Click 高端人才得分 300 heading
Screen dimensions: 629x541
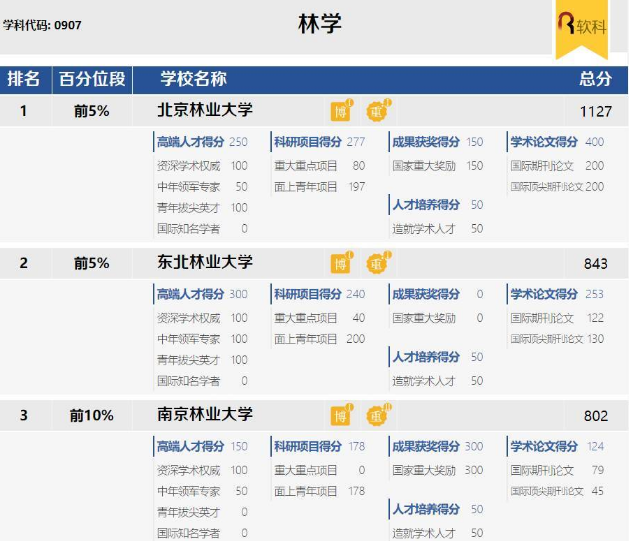click(x=202, y=294)
